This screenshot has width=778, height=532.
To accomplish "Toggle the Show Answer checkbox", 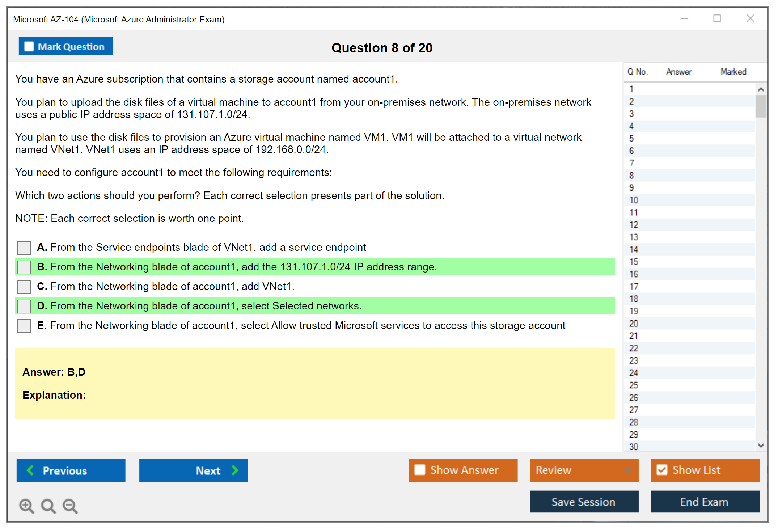I will click(420, 470).
